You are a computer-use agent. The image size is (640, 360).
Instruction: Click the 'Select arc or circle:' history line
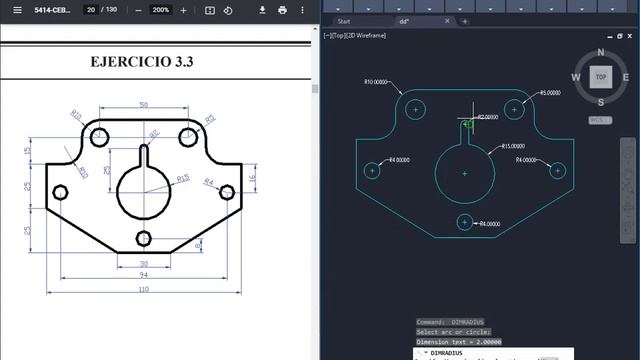(453, 332)
